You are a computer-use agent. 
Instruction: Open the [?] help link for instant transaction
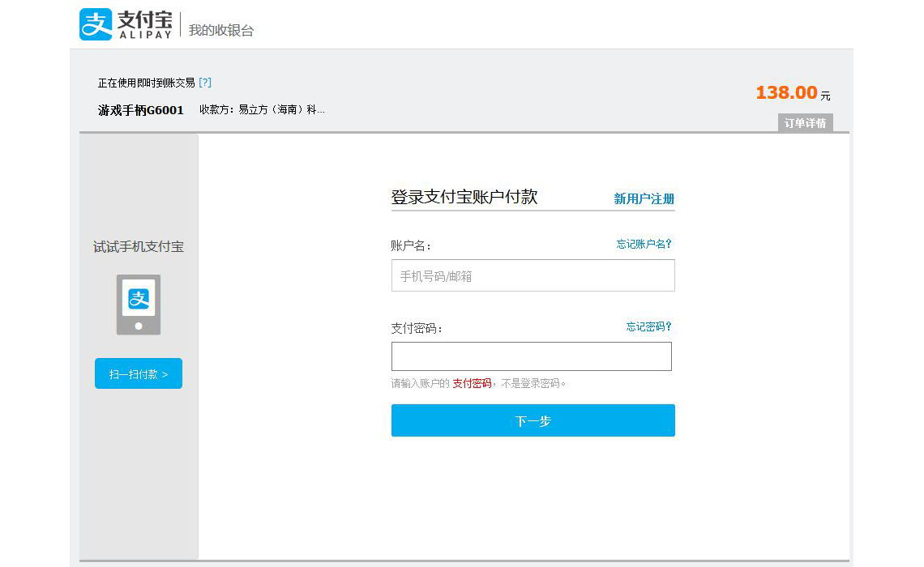[x=205, y=83]
